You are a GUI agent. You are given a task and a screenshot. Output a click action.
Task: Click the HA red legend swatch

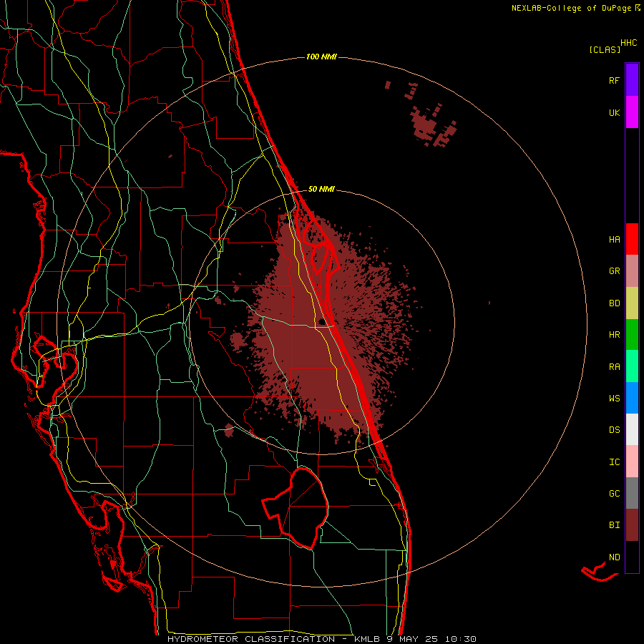[632, 239]
